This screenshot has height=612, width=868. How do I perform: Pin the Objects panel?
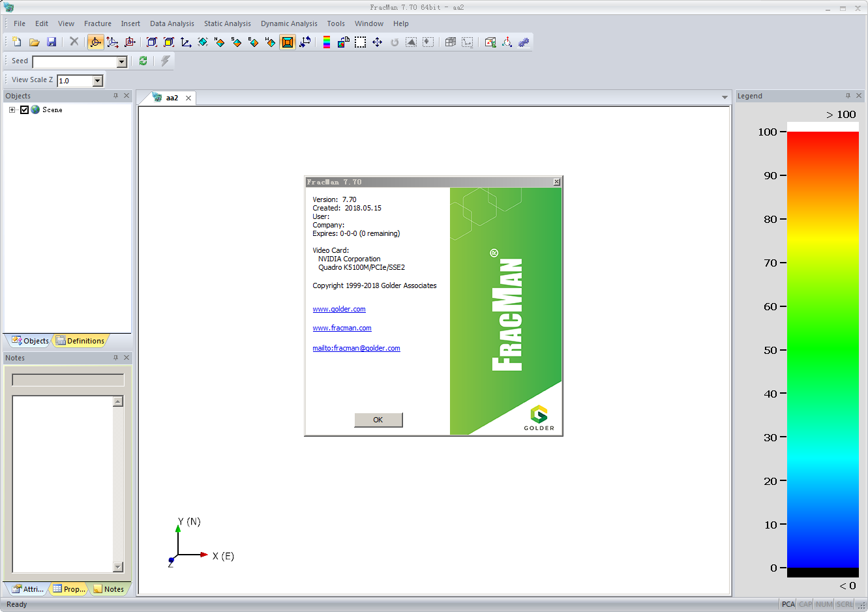point(116,96)
